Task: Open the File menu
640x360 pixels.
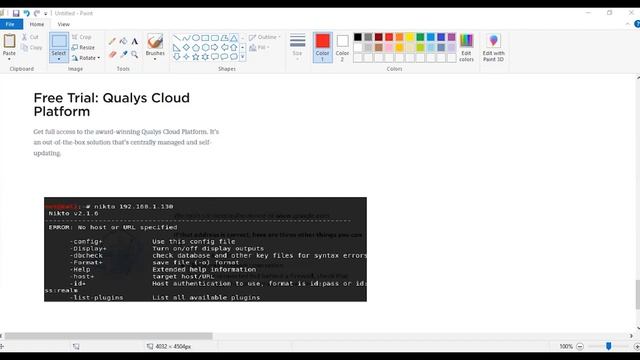Action: 10,24
